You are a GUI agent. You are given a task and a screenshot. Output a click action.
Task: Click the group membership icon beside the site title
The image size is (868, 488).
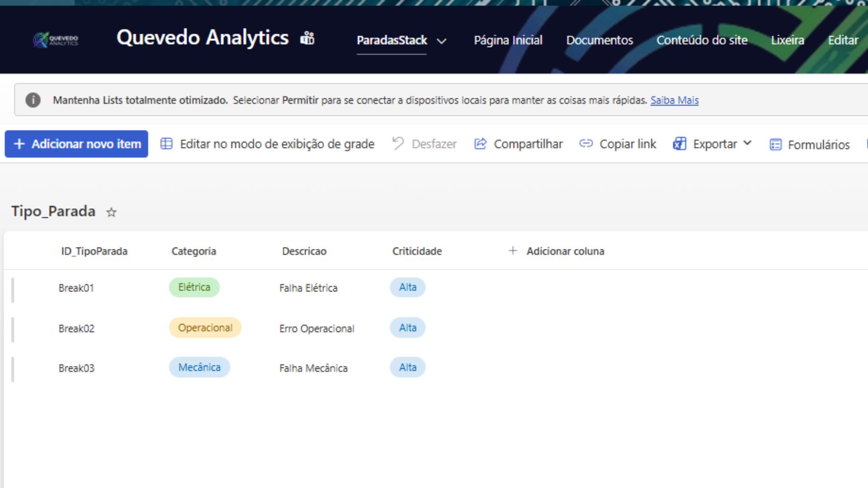307,38
